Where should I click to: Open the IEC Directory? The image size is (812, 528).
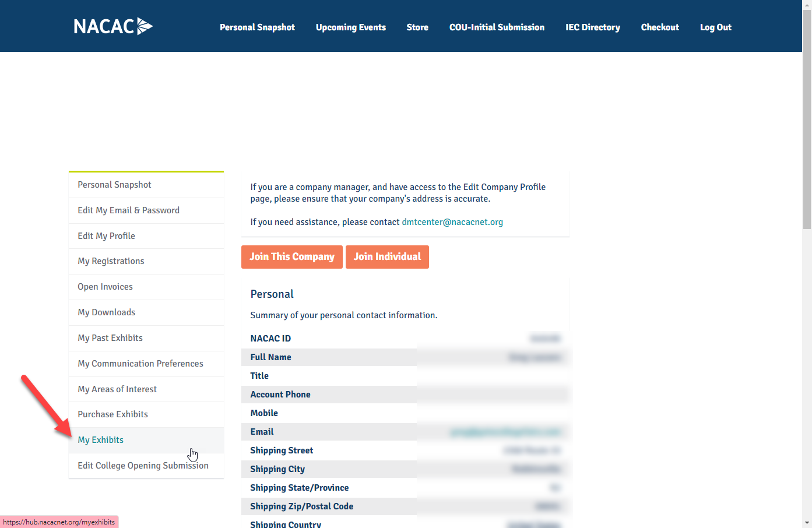593,27
